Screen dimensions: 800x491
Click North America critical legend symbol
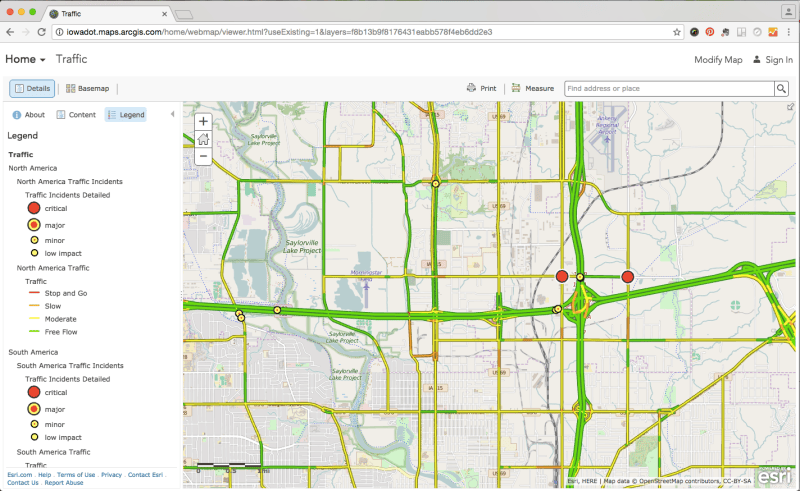[34, 208]
